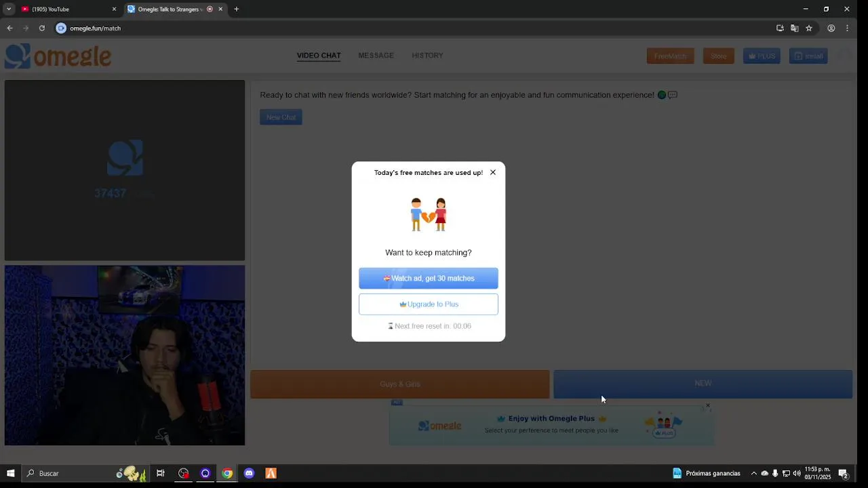Screen dimensions: 868x488
Task: Click the local webcam video preview
Action: (125, 355)
